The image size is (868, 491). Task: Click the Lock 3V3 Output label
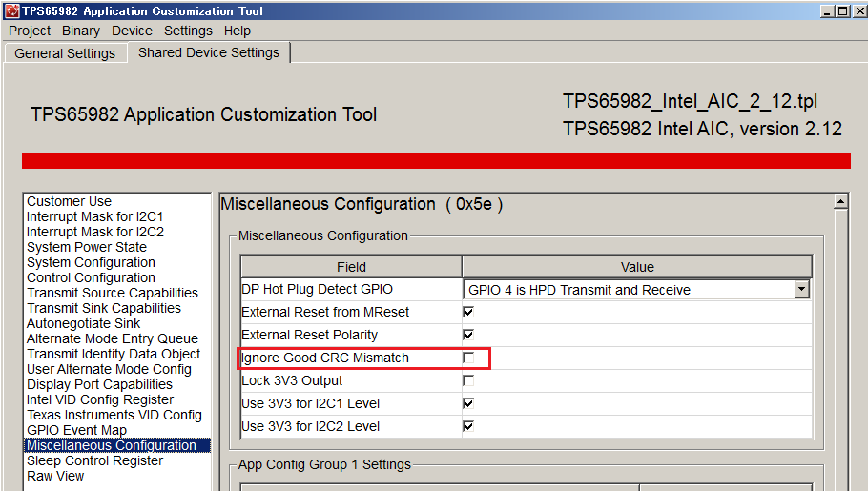(x=292, y=380)
